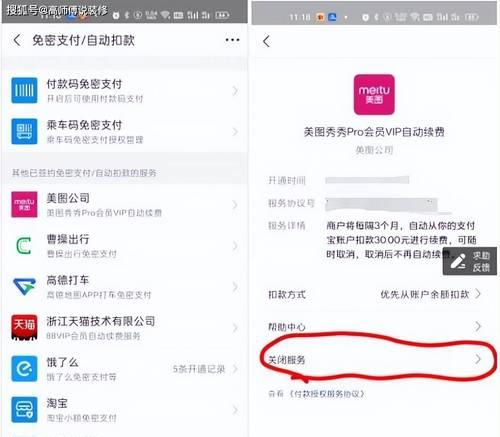Expand the 曹操出行 row chevron

pyautogui.click(x=235, y=246)
